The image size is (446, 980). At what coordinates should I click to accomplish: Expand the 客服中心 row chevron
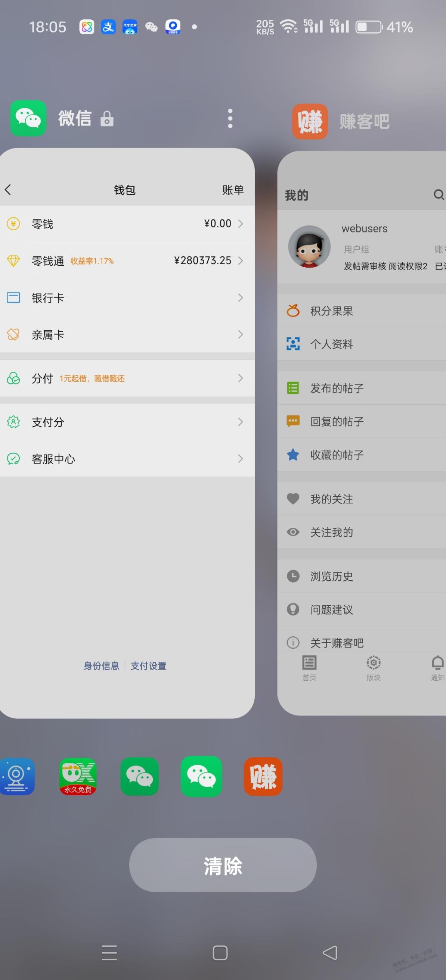pyautogui.click(x=240, y=459)
